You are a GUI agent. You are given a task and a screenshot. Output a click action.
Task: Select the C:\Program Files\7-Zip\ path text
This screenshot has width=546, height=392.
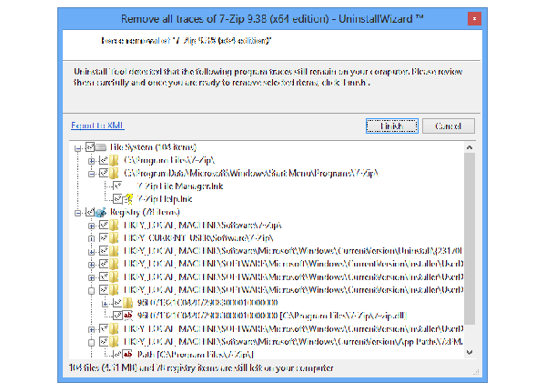coord(169,160)
